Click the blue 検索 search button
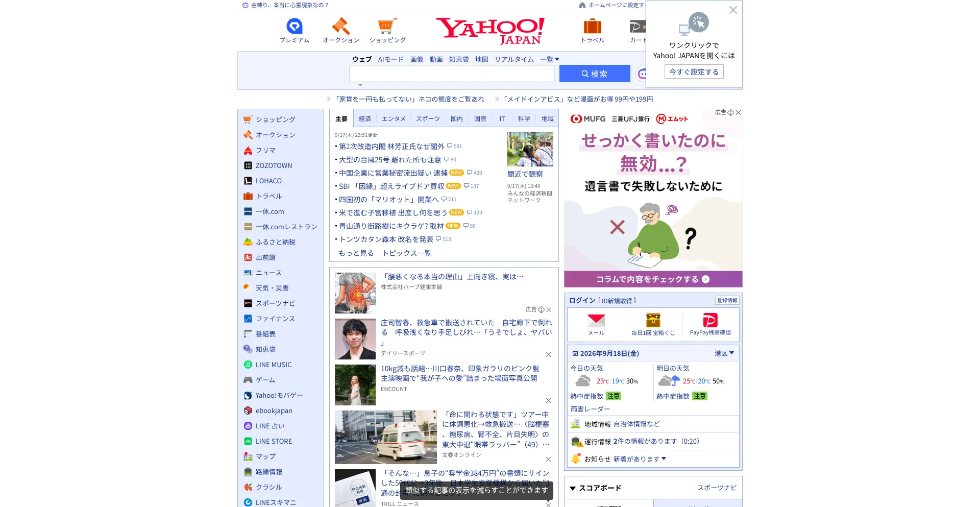Image resolution: width=980 pixels, height=507 pixels. pyautogui.click(x=595, y=74)
